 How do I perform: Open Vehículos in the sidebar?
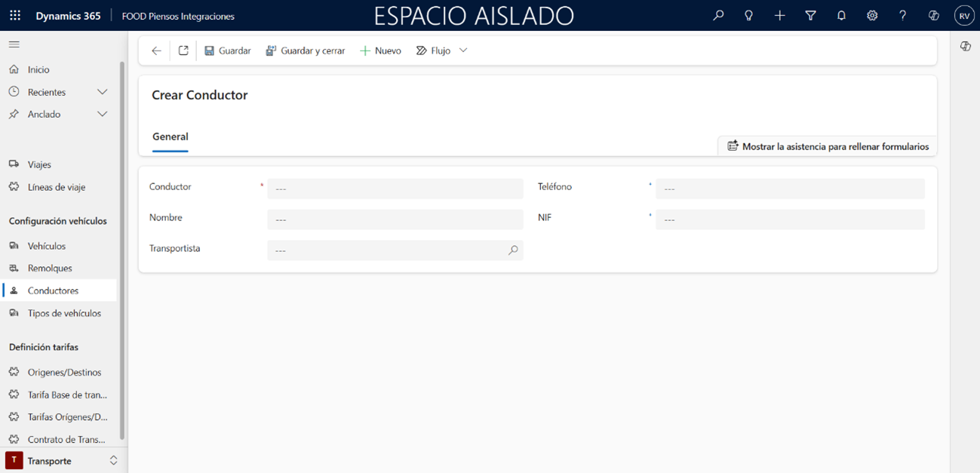pyautogui.click(x=47, y=246)
